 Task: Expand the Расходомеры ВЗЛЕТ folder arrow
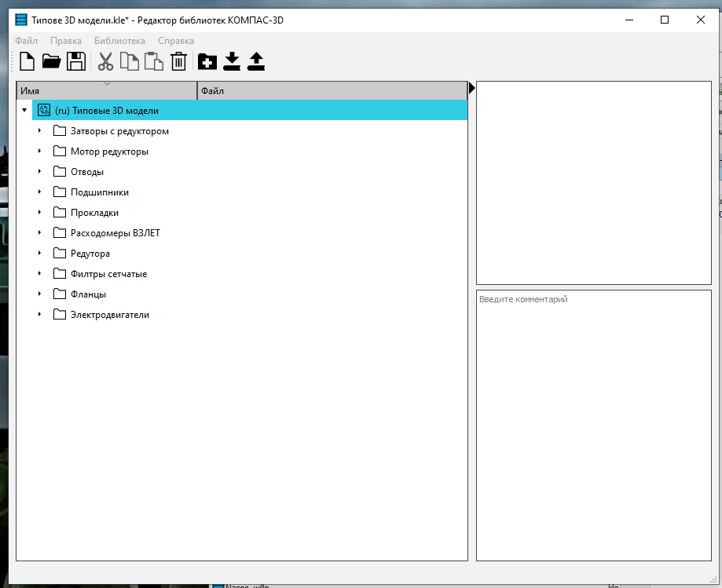tap(39, 232)
